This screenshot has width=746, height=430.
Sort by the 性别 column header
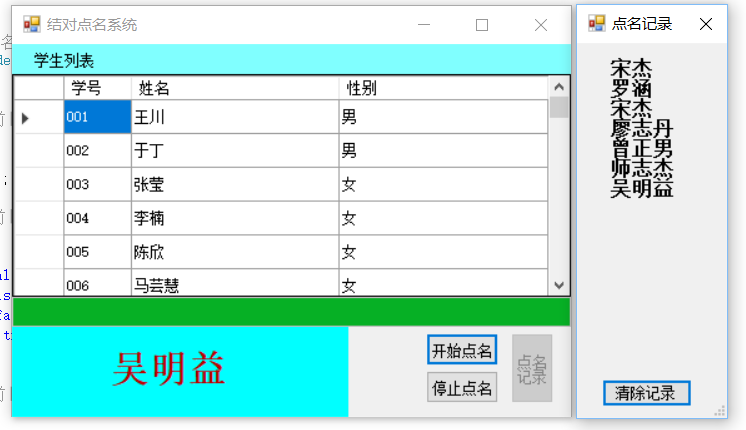coord(443,88)
